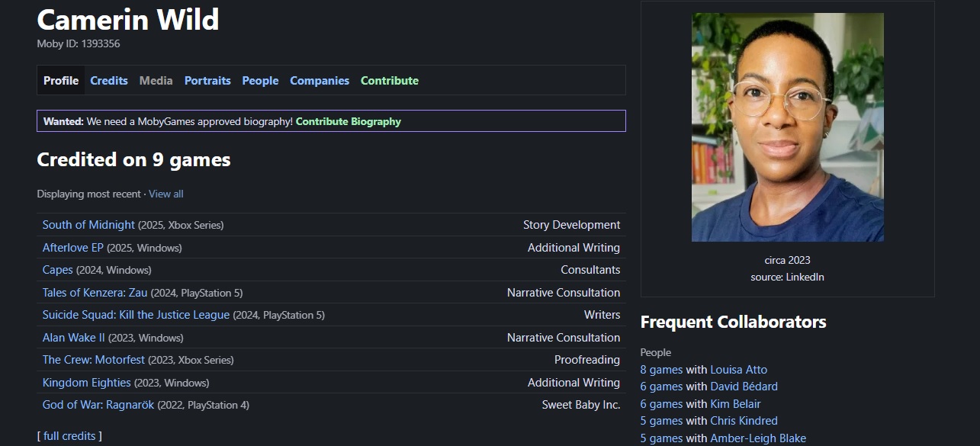Click Camerin Wild's portrait photo

(788, 127)
